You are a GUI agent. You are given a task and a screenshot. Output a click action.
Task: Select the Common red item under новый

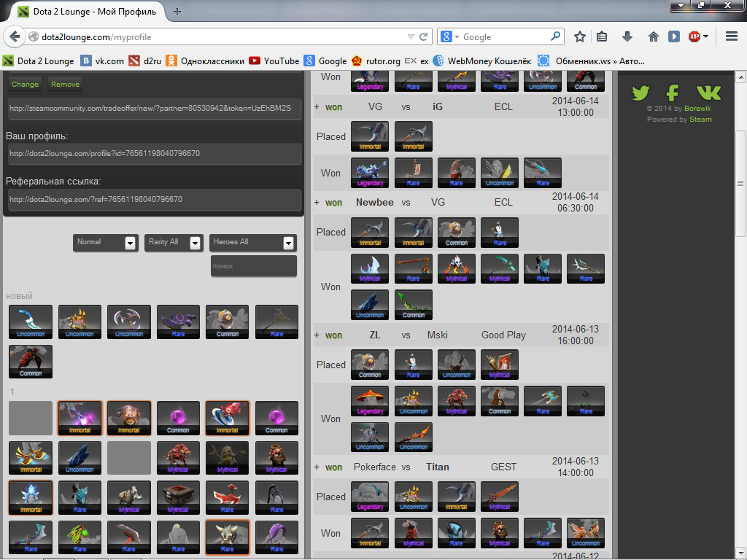tap(31, 362)
